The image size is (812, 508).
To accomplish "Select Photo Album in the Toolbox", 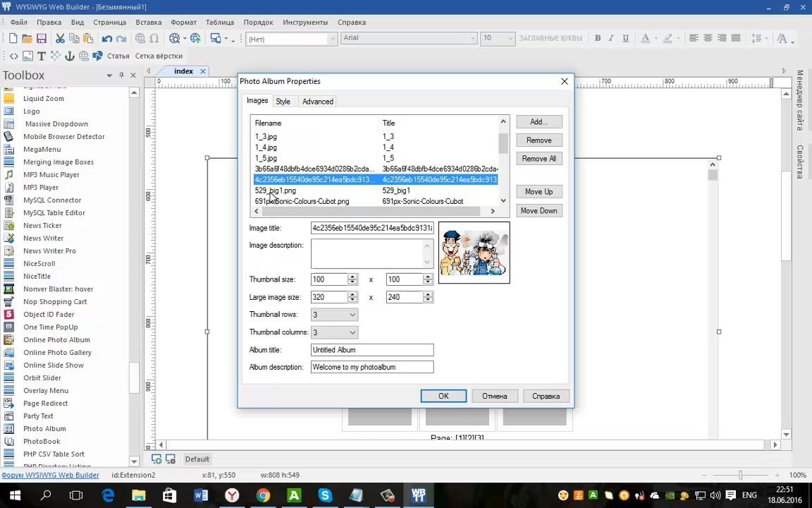I will pyautogui.click(x=44, y=429).
